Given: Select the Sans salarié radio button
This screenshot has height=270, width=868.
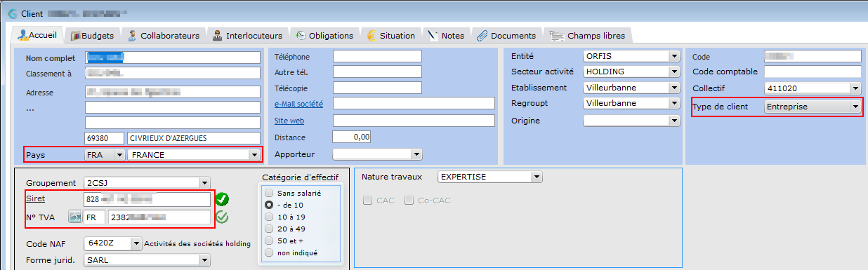Looking at the screenshot, I should tap(269, 192).
